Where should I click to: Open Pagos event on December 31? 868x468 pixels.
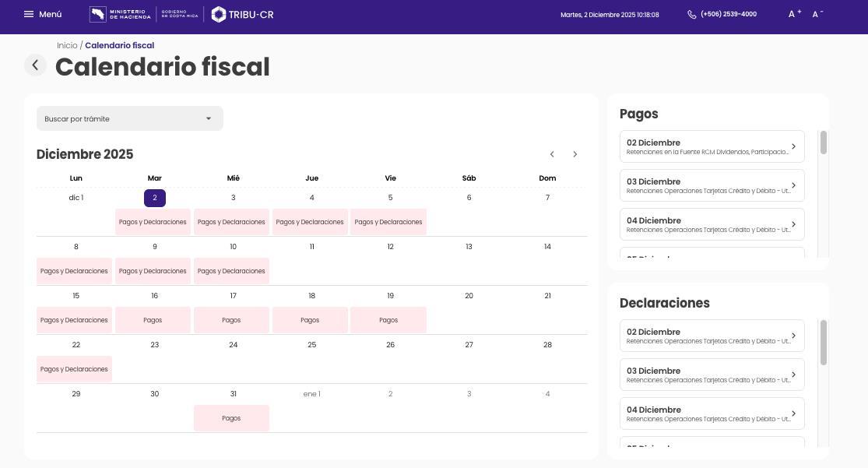(x=231, y=418)
